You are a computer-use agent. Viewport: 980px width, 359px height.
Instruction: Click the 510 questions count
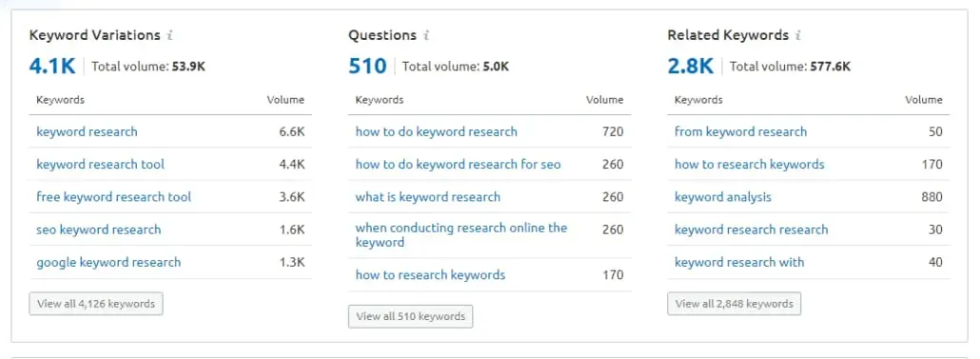pyautogui.click(x=367, y=67)
